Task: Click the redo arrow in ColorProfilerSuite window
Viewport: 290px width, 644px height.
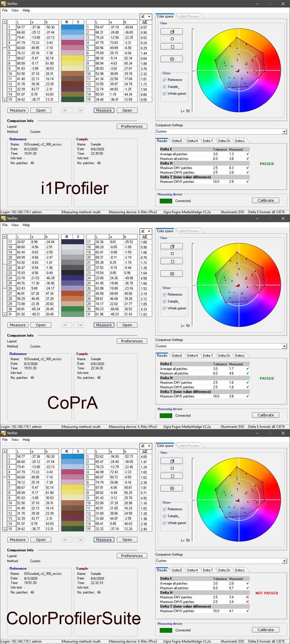Action: point(80,540)
